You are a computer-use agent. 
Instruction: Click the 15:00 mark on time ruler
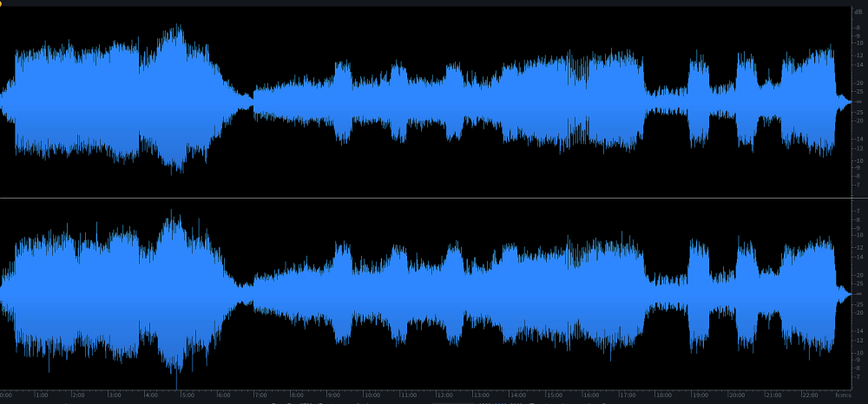[554, 395]
